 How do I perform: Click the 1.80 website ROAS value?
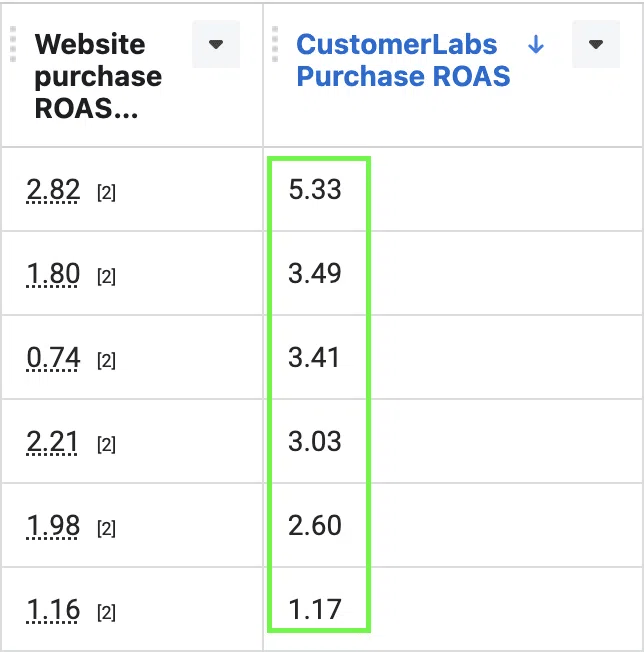[x=53, y=274]
